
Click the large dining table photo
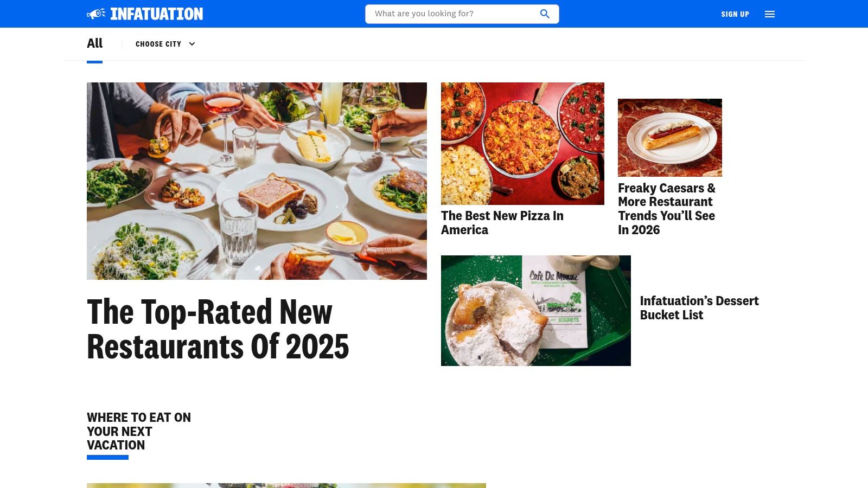257,181
